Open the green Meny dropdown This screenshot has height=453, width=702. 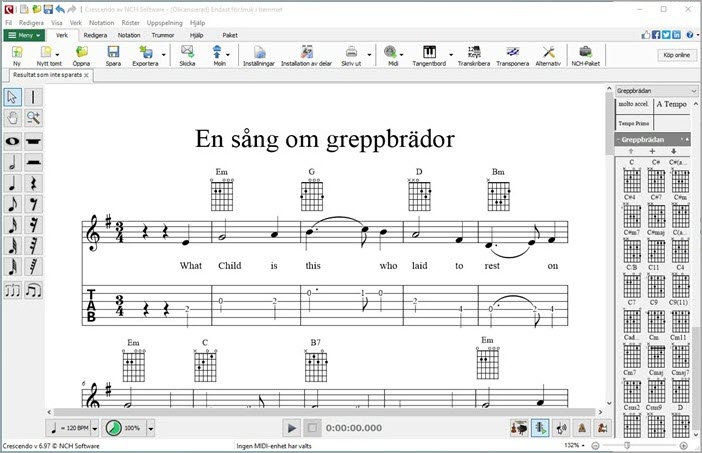(x=24, y=35)
